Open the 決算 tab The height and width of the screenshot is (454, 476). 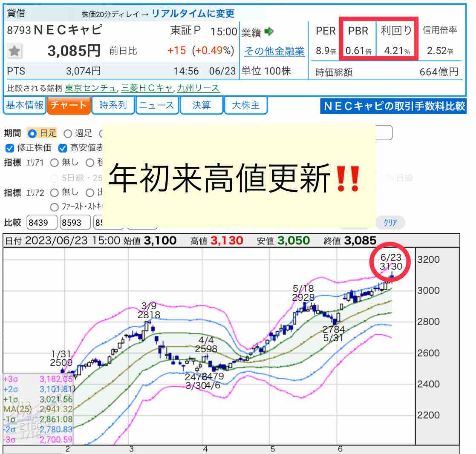tap(201, 105)
